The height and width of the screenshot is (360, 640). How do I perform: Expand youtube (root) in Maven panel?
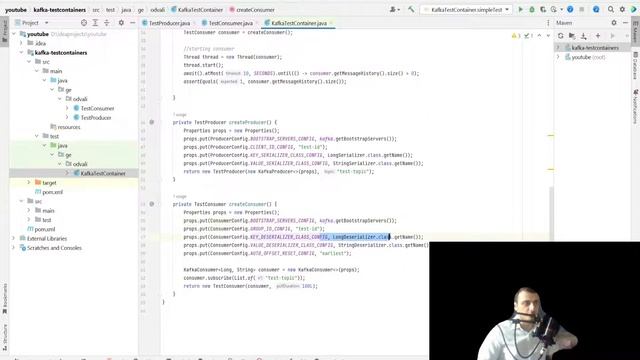tap(558, 57)
